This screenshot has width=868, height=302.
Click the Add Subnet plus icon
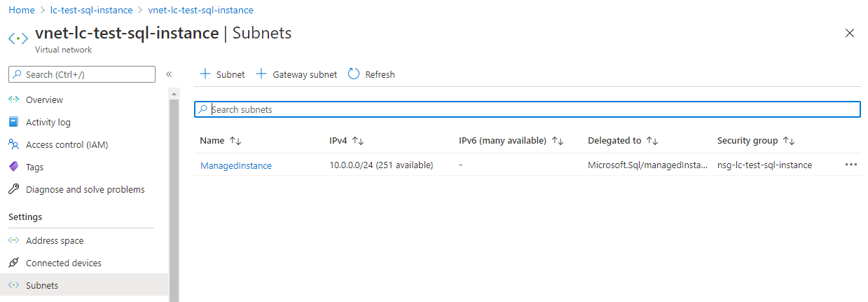coord(205,74)
